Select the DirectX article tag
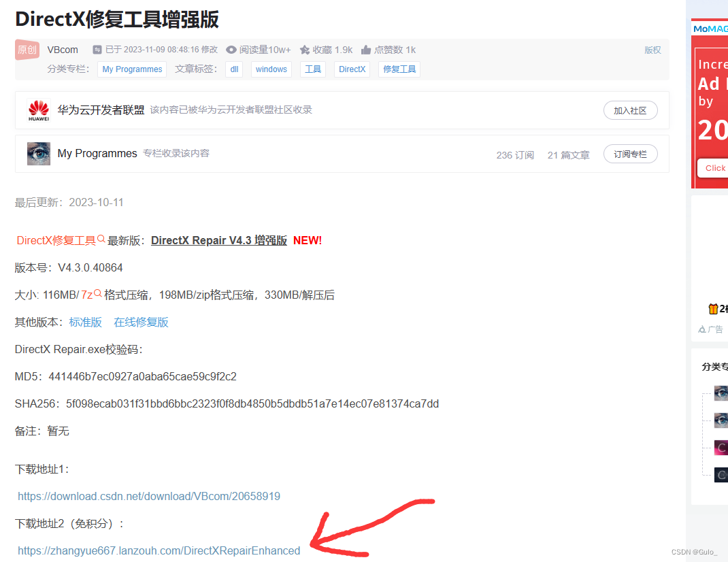This screenshot has width=728, height=562. pyautogui.click(x=352, y=69)
